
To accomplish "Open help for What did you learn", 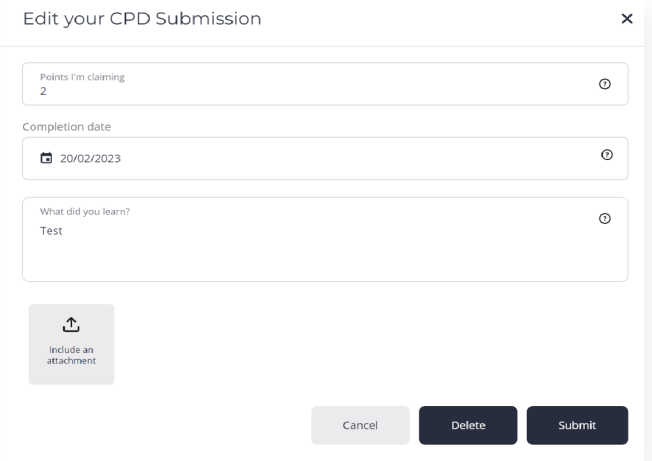I will pyautogui.click(x=605, y=218).
